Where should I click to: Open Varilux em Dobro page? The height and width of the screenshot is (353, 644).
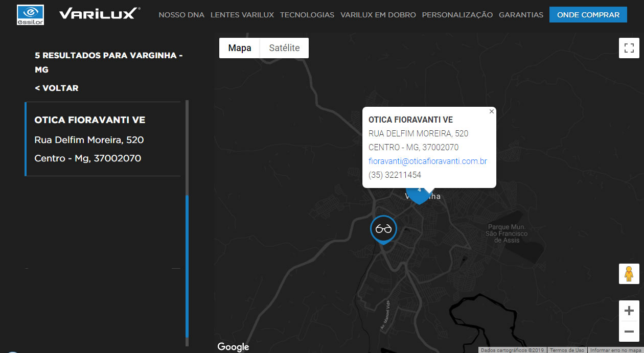pyautogui.click(x=378, y=15)
